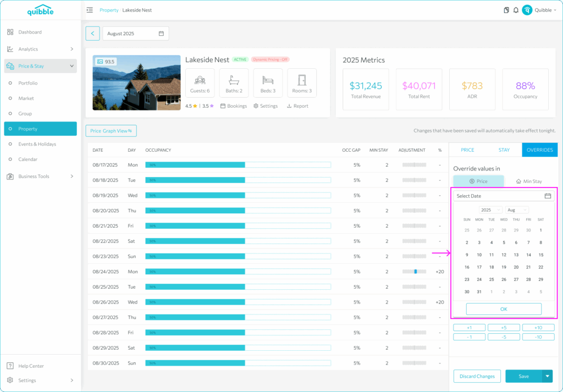The image size is (563, 392).
Task: Open the Aug month dropdown
Action: tap(517, 210)
